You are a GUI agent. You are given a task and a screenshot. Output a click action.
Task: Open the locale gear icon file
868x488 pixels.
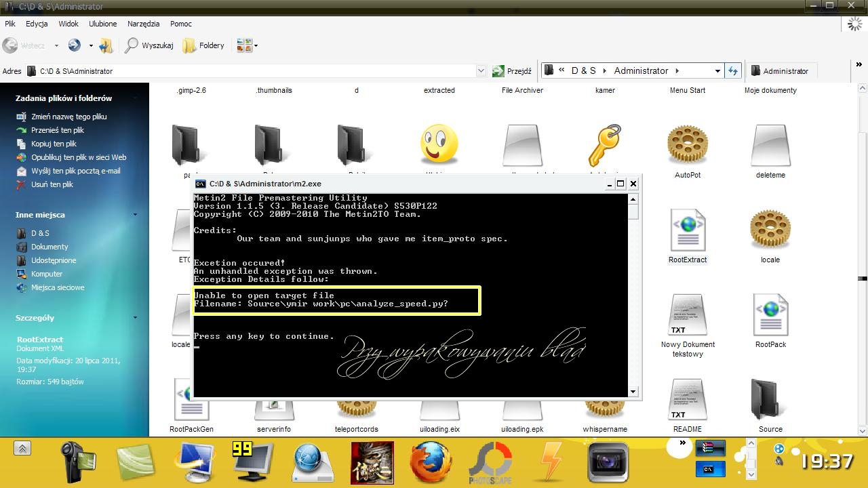(x=770, y=230)
